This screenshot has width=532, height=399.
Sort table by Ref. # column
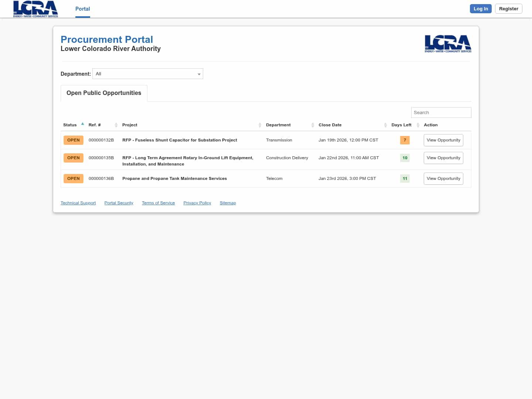coord(116,125)
